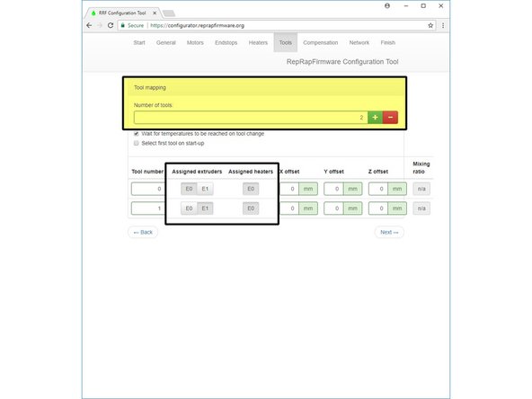
Task: Go to the Endstops tab
Action: [226, 43]
